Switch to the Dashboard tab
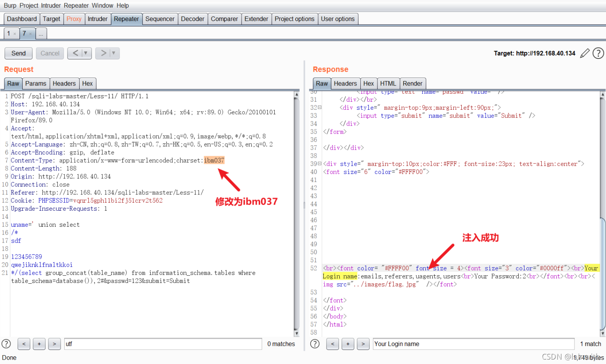Viewport: 606px width, 364px height. pyautogui.click(x=22, y=19)
